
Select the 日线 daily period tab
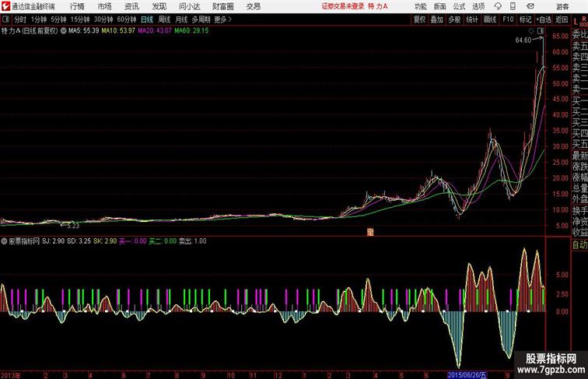click(147, 19)
